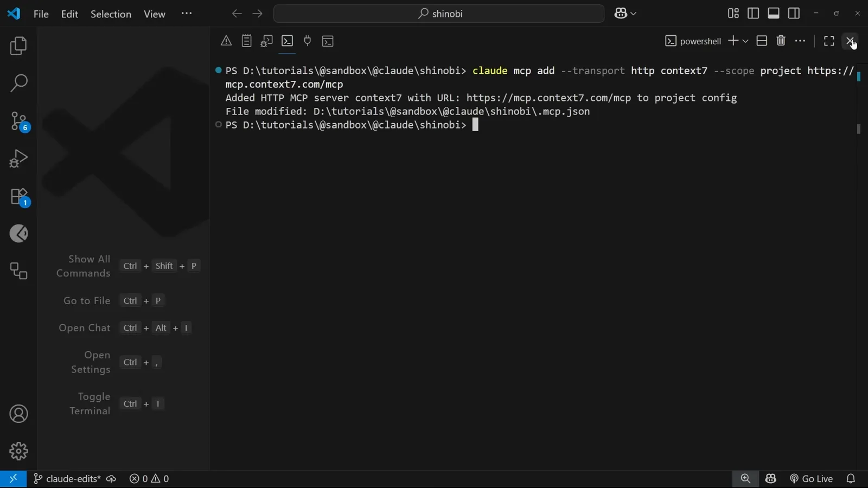Switch to the Output panel tab
The width and height of the screenshot is (868, 488).
(247, 41)
